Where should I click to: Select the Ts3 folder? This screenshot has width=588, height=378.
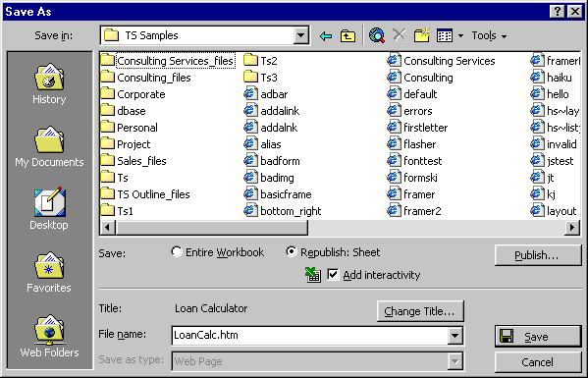point(261,78)
